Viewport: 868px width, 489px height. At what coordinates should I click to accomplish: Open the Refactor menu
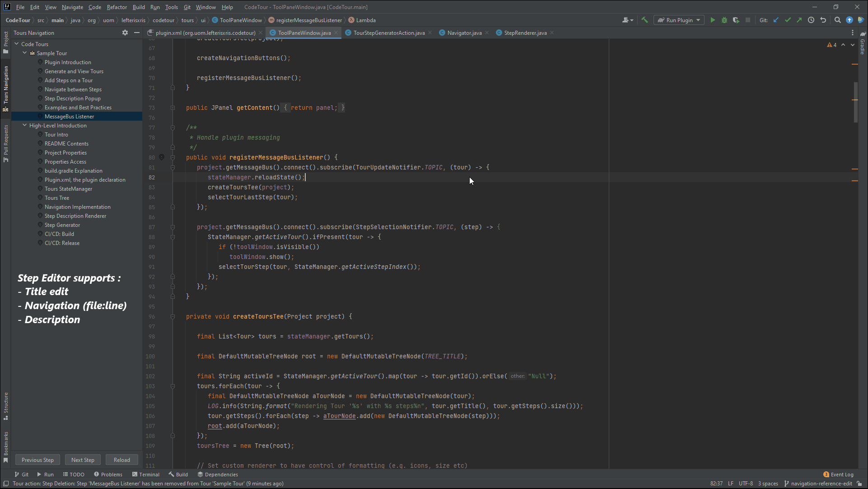tap(117, 7)
